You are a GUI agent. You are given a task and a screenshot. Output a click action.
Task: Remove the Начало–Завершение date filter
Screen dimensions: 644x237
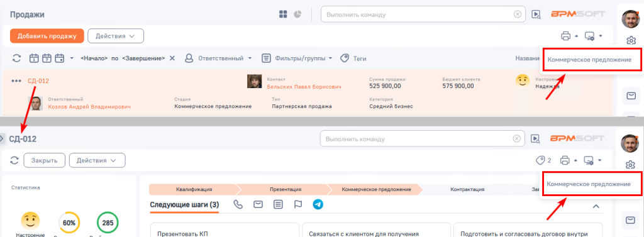click(172, 58)
